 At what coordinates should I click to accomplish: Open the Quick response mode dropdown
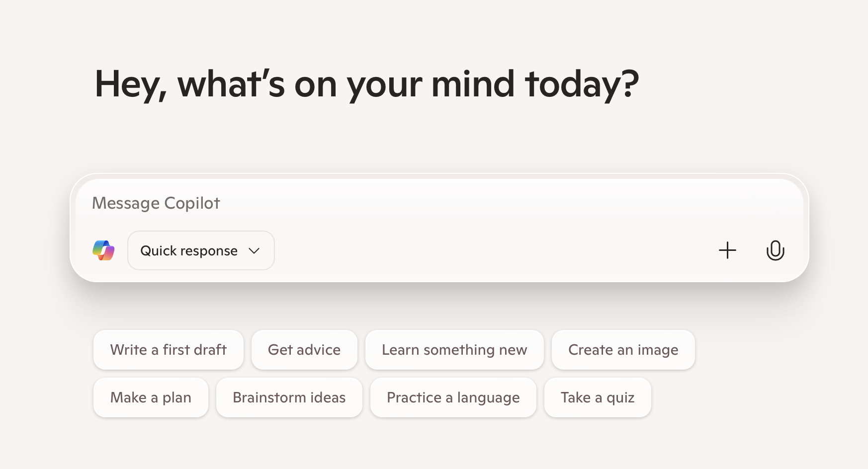[x=201, y=250]
